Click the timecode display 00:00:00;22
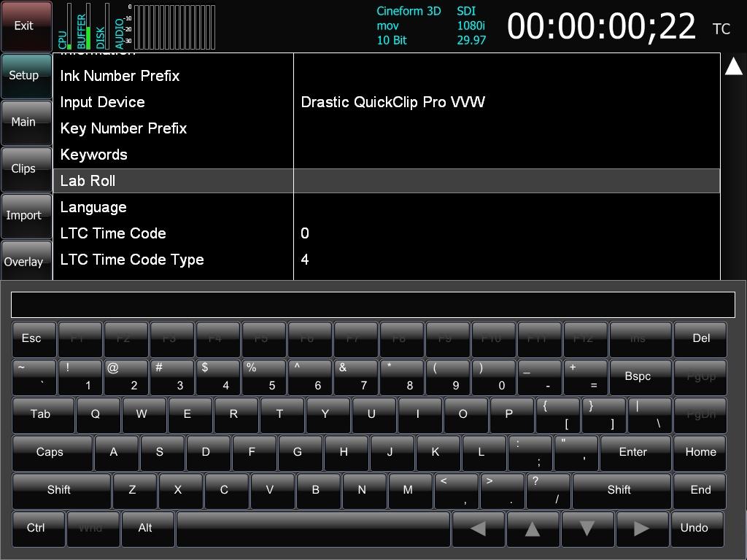 pyautogui.click(x=601, y=26)
